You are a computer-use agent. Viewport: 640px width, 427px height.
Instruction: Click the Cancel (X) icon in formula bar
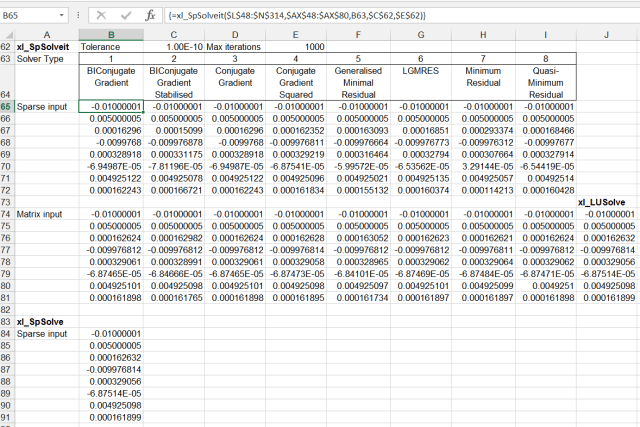coord(101,16)
